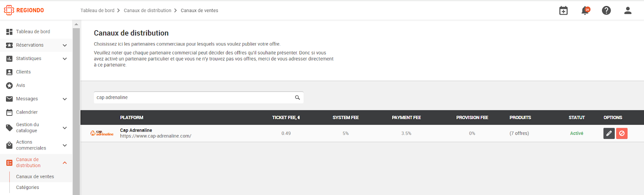Click the PAYMENT FEE column header

click(406, 118)
